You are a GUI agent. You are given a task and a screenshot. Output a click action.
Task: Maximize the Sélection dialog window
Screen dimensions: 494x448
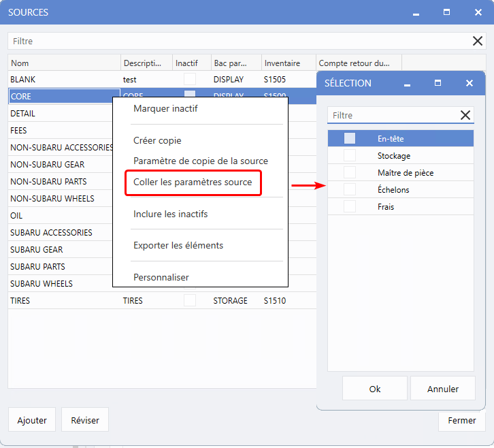(438, 83)
